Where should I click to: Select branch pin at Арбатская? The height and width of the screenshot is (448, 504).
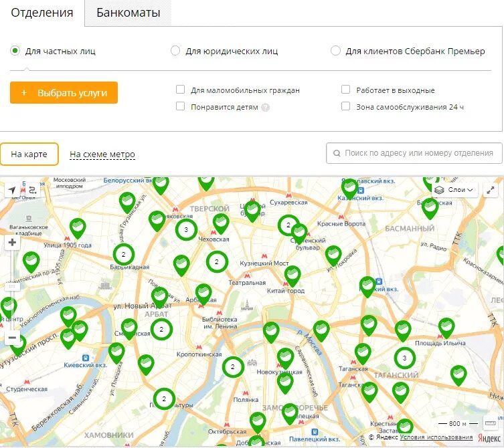203,294
